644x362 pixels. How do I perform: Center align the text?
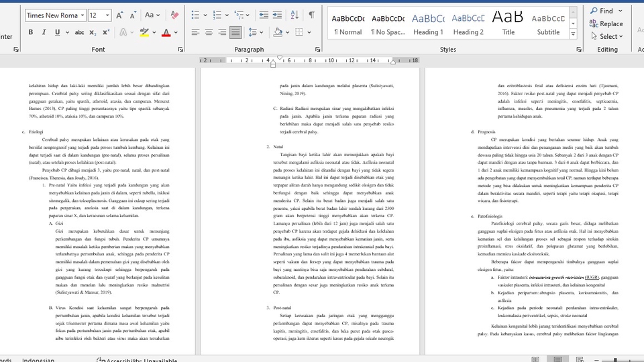click(209, 32)
